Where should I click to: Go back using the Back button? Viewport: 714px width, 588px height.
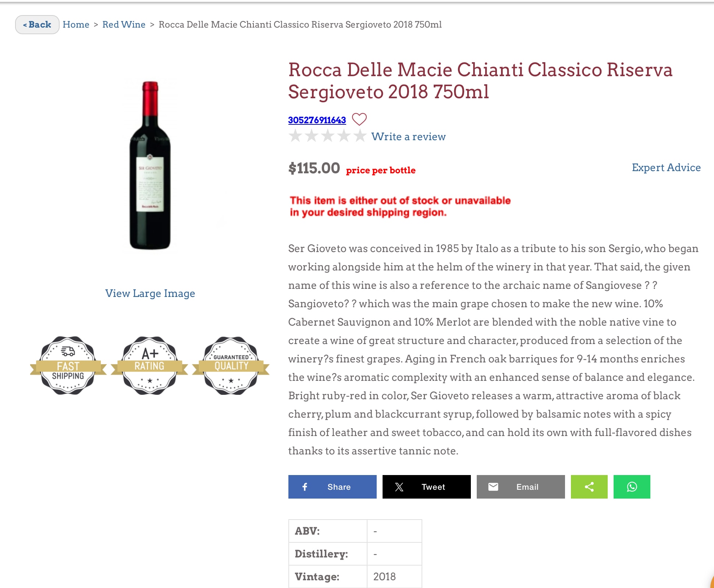tap(37, 25)
